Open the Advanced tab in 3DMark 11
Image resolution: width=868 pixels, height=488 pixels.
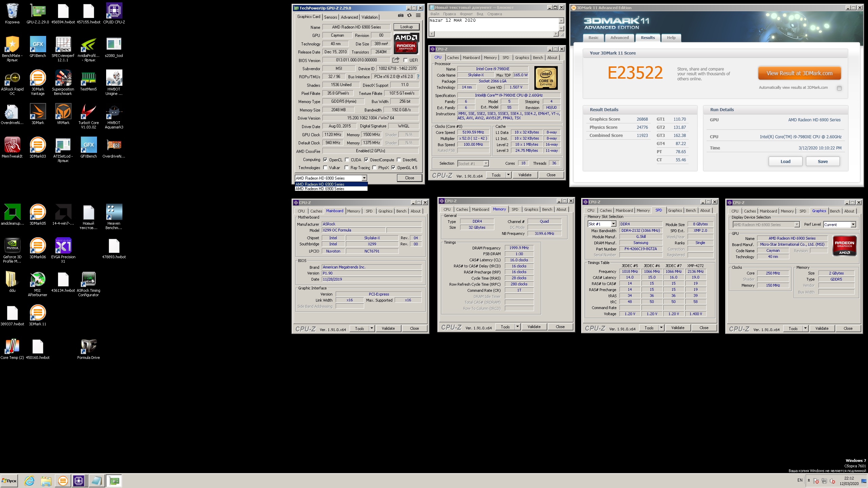[x=619, y=38]
